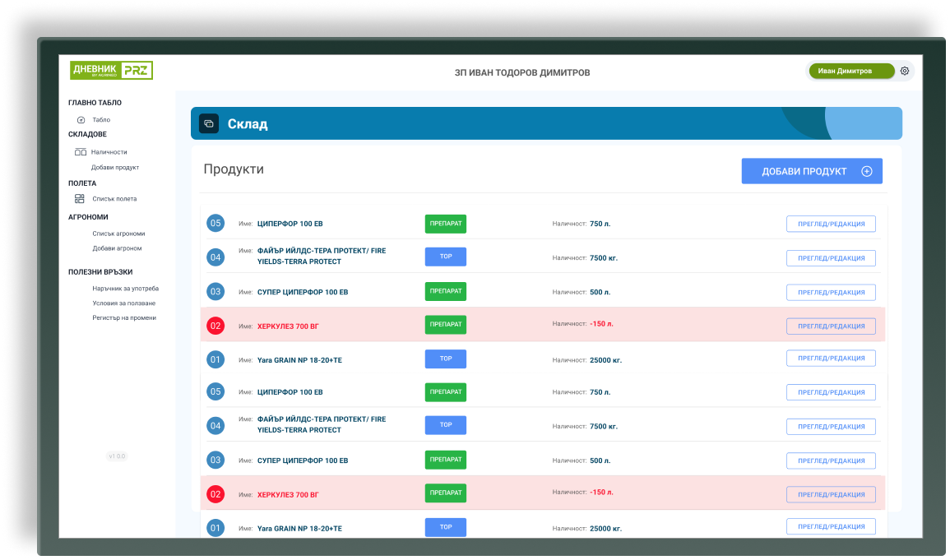The height and width of the screenshot is (560, 950).
Task: Open the Наръчник за употреба link
Action: point(125,289)
